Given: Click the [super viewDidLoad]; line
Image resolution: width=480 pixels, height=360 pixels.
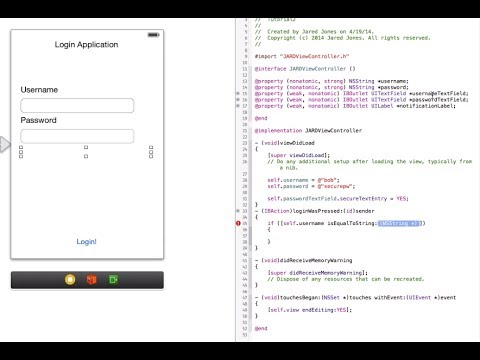Looking at the screenshot, I should coord(299,155).
